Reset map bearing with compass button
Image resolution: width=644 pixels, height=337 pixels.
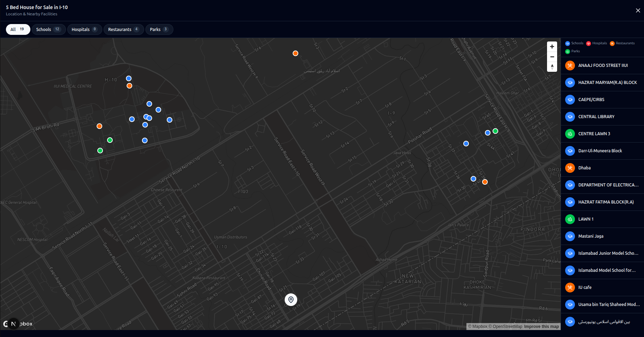click(x=552, y=67)
